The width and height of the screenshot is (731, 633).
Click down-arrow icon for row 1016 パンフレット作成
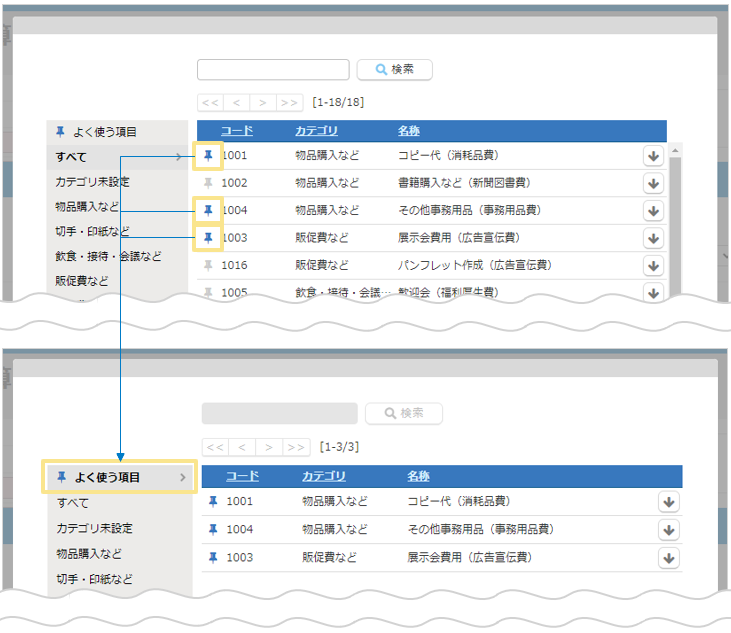(x=653, y=265)
